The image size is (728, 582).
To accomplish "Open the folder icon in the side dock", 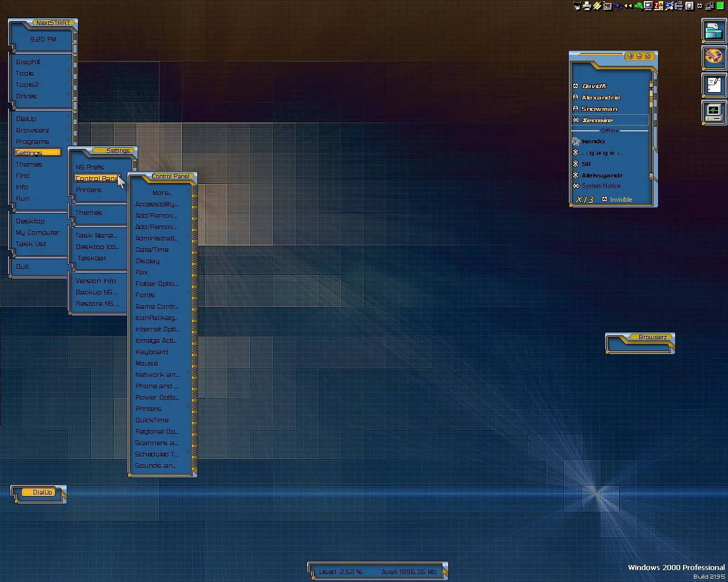I will click(713, 31).
